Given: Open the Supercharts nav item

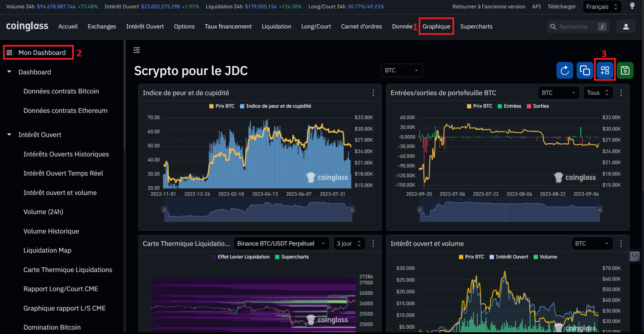Looking at the screenshot, I should [476, 26].
